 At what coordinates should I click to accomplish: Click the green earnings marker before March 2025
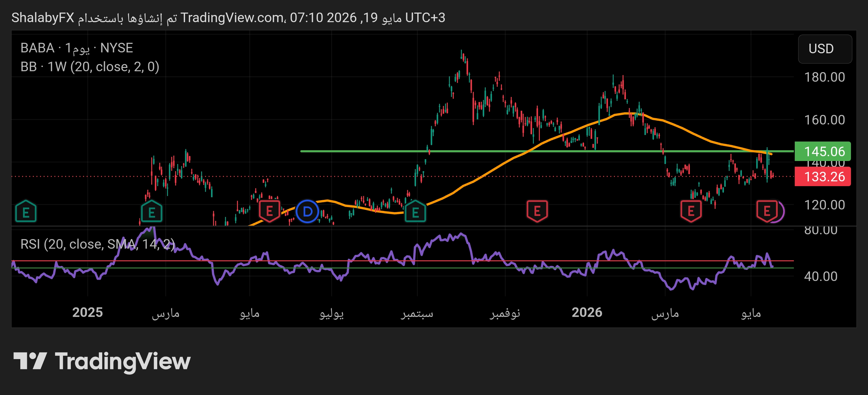pos(152,212)
